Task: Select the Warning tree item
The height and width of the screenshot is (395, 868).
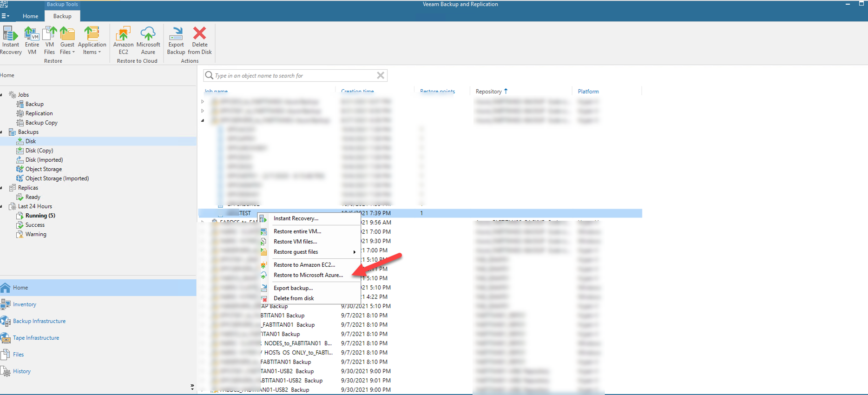Action: pos(36,234)
